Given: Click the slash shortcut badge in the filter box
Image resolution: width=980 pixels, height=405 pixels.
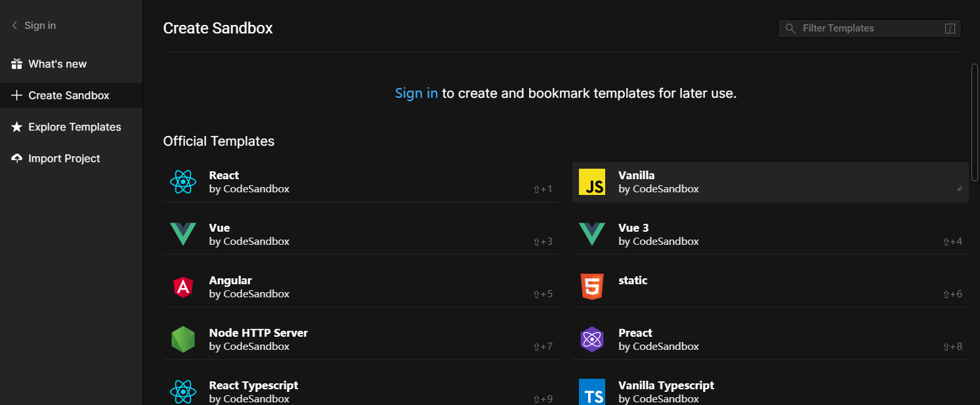Looking at the screenshot, I should coord(950,28).
